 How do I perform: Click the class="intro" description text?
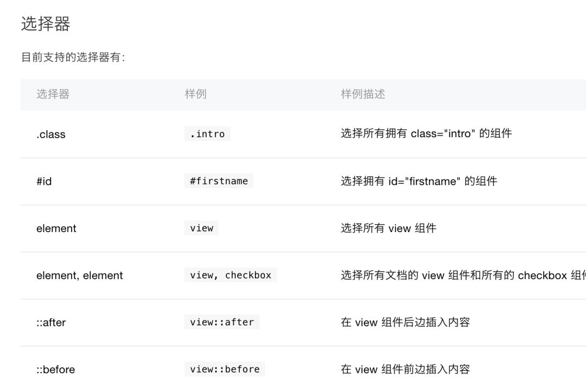coord(426,134)
